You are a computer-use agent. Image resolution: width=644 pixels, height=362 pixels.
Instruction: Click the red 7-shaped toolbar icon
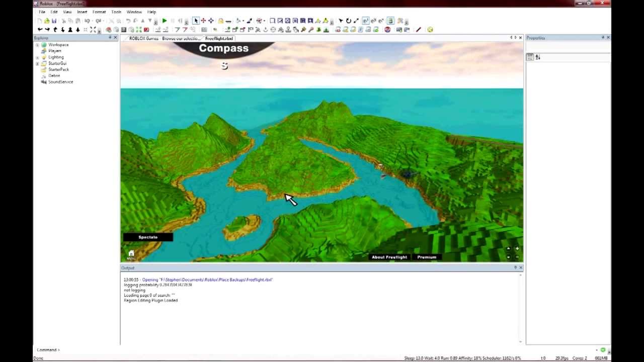185,30
